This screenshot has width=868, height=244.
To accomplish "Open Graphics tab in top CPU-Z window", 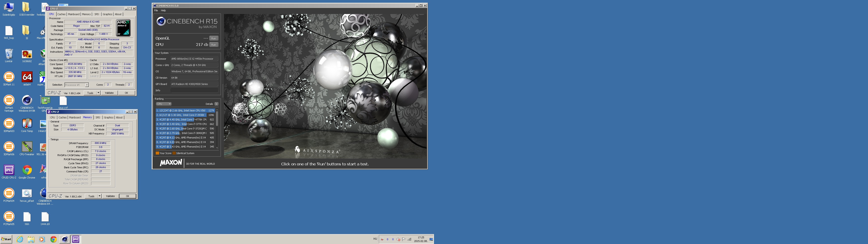I will pos(108,14).
